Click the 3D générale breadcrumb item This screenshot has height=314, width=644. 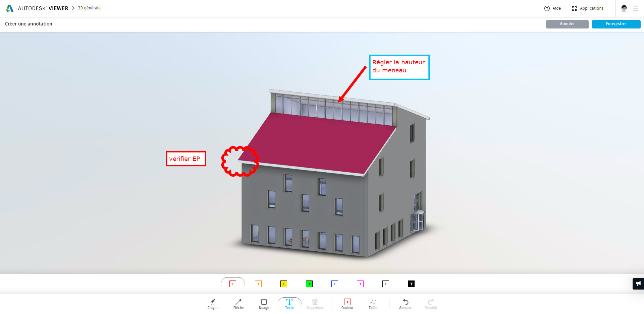(x=89, y=8)
